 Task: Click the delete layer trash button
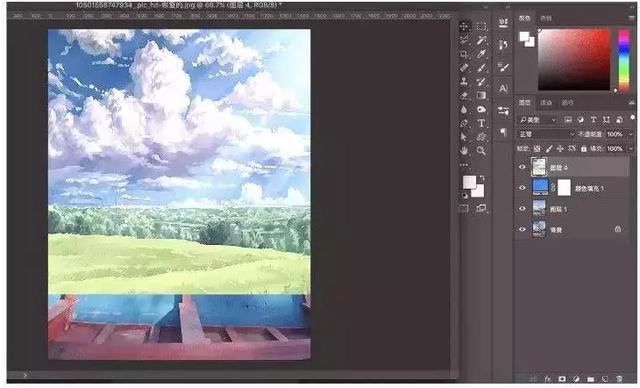click(x=620, y=379)
